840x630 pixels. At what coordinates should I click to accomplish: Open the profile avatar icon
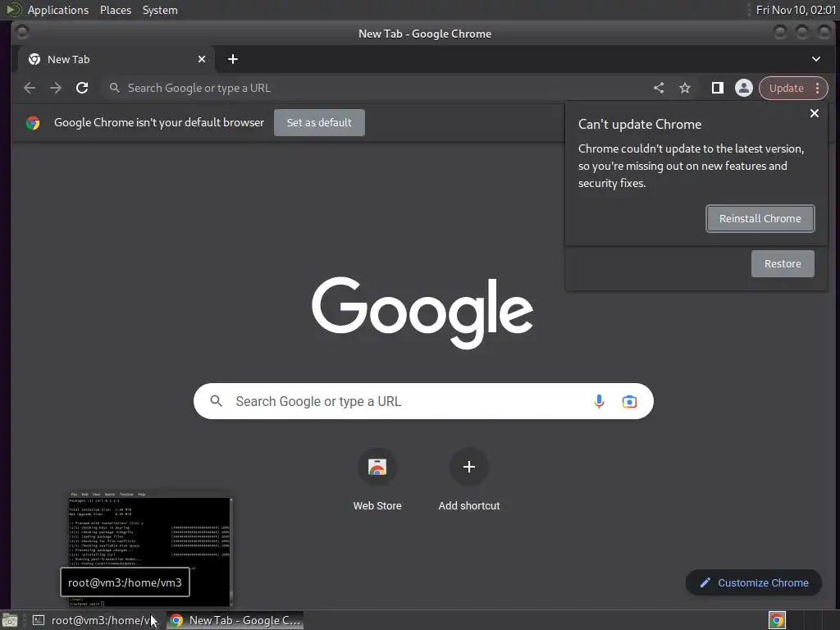(x=743, y=88)
